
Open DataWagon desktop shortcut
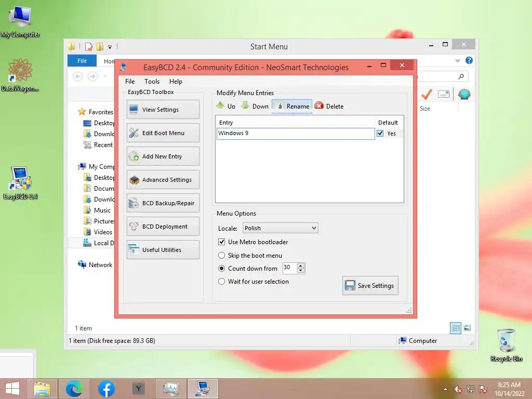click(20, 74)
